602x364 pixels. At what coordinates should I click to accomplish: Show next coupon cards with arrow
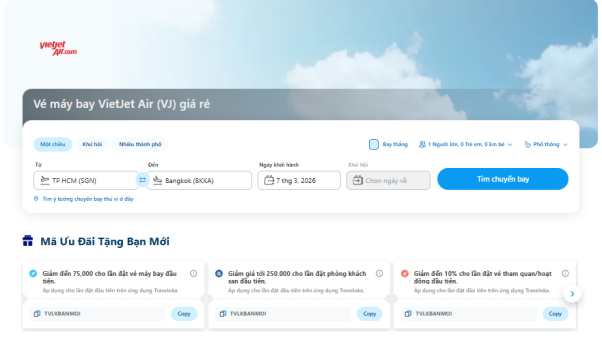[x=572, y=294]
